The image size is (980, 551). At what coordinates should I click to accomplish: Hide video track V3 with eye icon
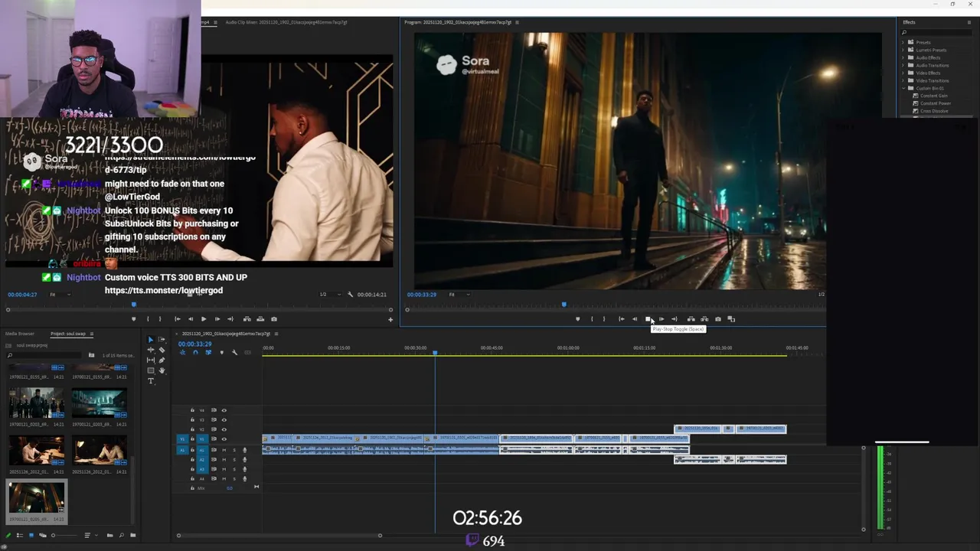point(224,419)
